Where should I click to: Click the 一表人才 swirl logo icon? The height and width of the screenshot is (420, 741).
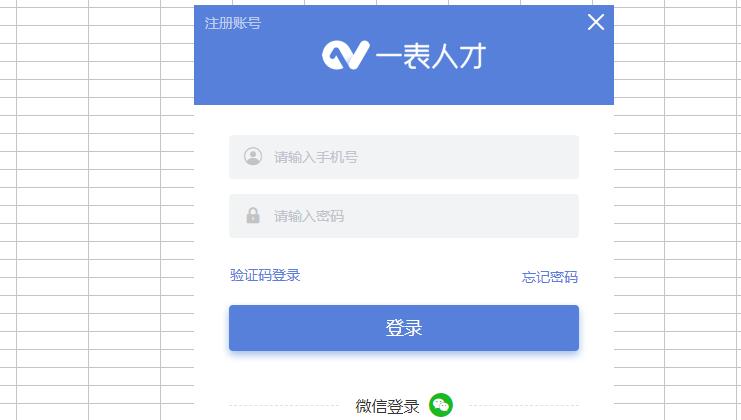tap(345, 55)
